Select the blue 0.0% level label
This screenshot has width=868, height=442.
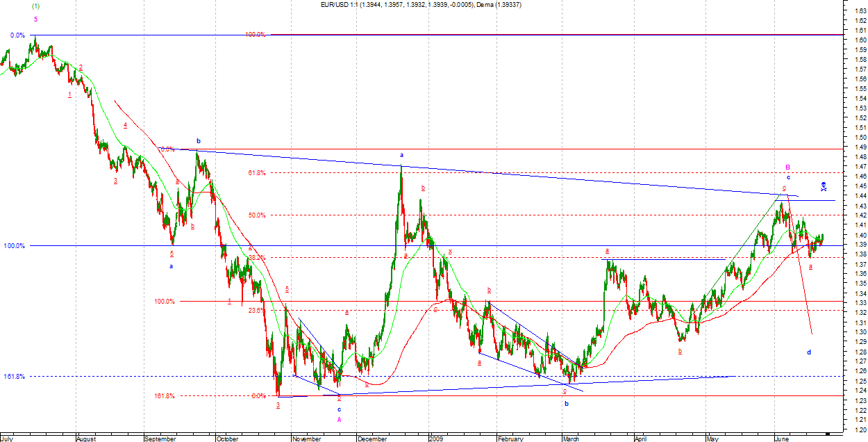[17, 35]
